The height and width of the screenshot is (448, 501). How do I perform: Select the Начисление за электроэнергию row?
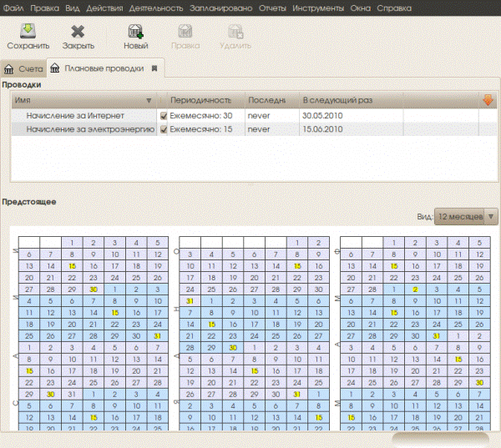pyautogui.click(x=255, y=129)
